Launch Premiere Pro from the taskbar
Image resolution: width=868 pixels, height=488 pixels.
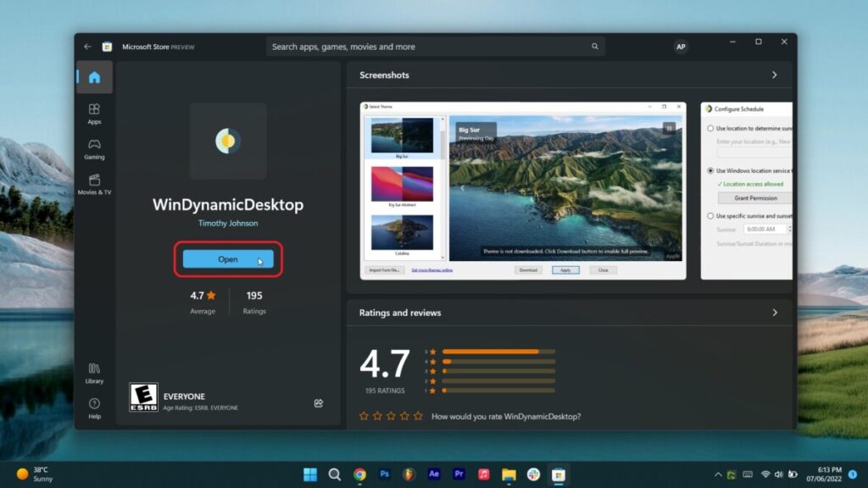point(459,474)
